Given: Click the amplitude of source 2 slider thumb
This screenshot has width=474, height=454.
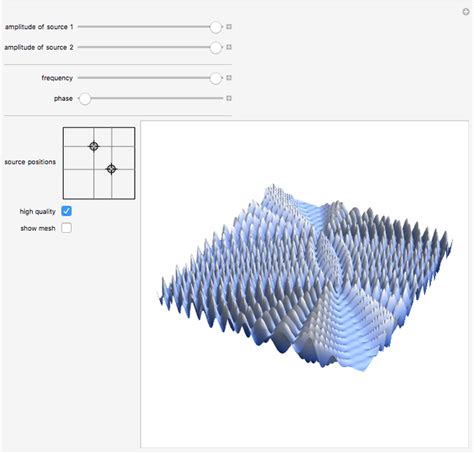Looking at the screenshot, I should point(216,48).
